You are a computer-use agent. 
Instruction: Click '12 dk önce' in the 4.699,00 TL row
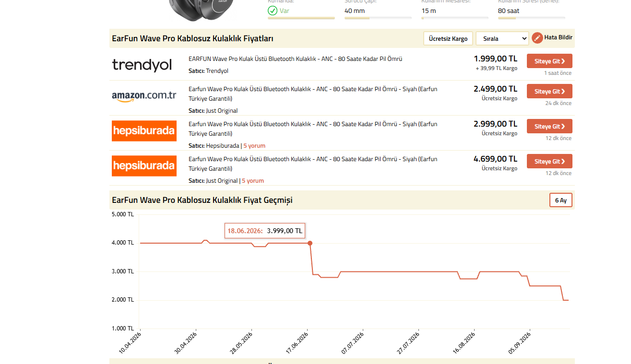point(559,173)
